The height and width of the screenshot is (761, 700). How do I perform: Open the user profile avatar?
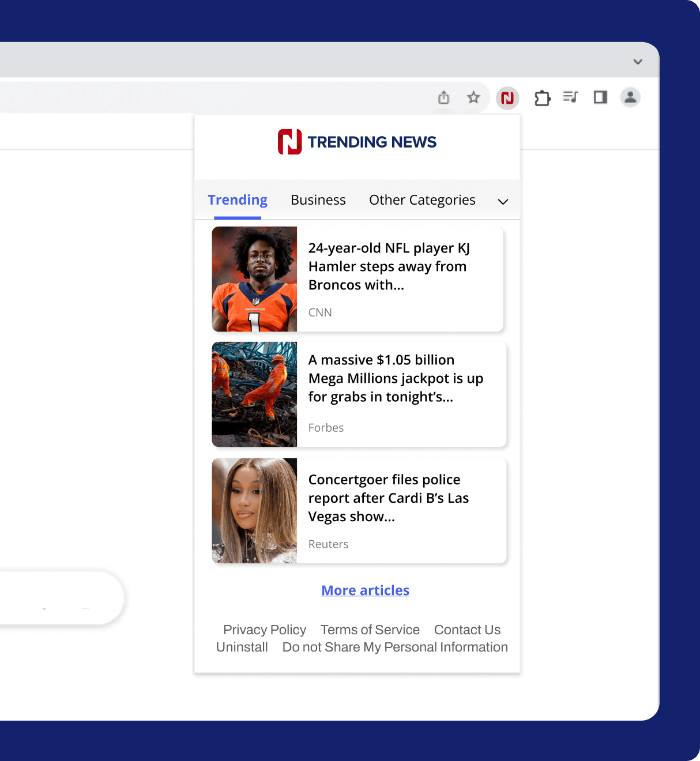pyautogui.click(x=630, y=97)
